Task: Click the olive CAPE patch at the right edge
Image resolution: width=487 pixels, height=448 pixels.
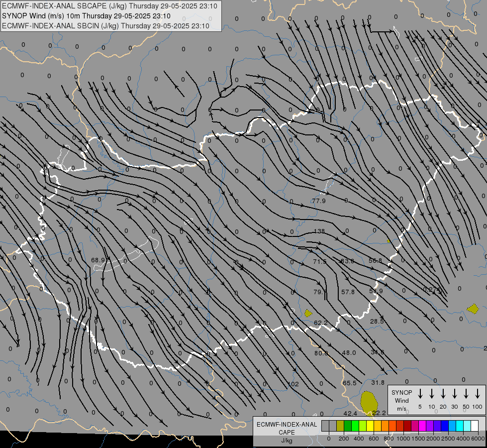Action: [x=473, y=309]
